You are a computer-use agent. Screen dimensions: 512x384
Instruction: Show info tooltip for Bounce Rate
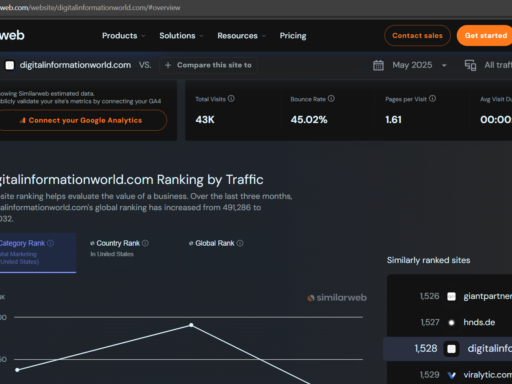tap(331, 99)
